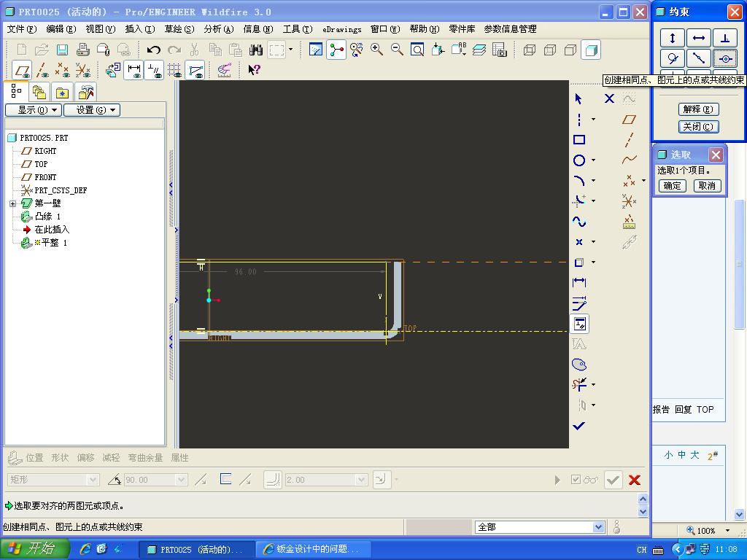Open the 全部 selection filter dropdown
This screenshot has height=560, width=747.
[x=599, y=526]
